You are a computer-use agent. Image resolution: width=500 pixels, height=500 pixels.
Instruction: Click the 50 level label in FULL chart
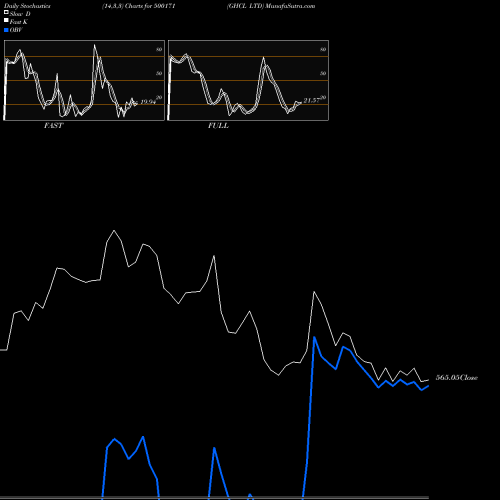[323, 73]
